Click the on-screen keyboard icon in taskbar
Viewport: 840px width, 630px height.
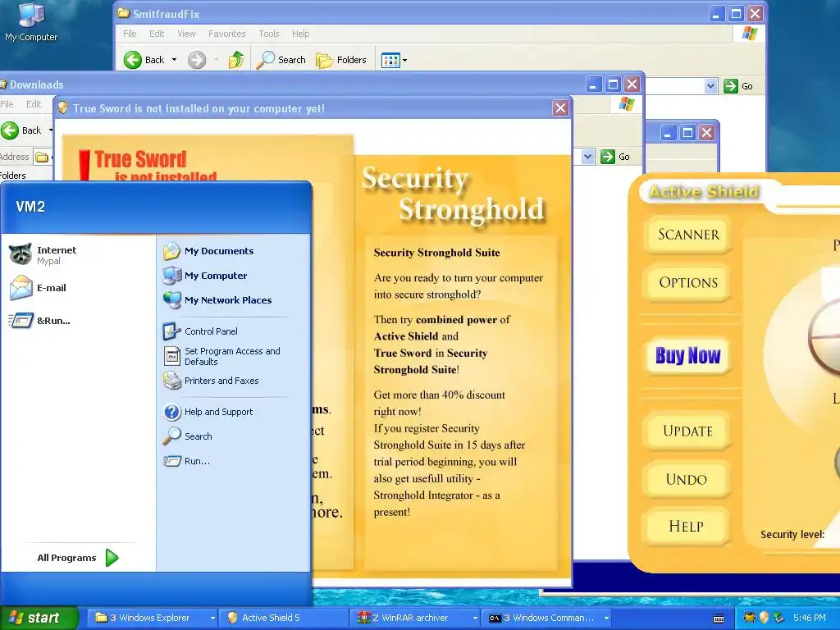pyautogui.click(x=719, y=619)
